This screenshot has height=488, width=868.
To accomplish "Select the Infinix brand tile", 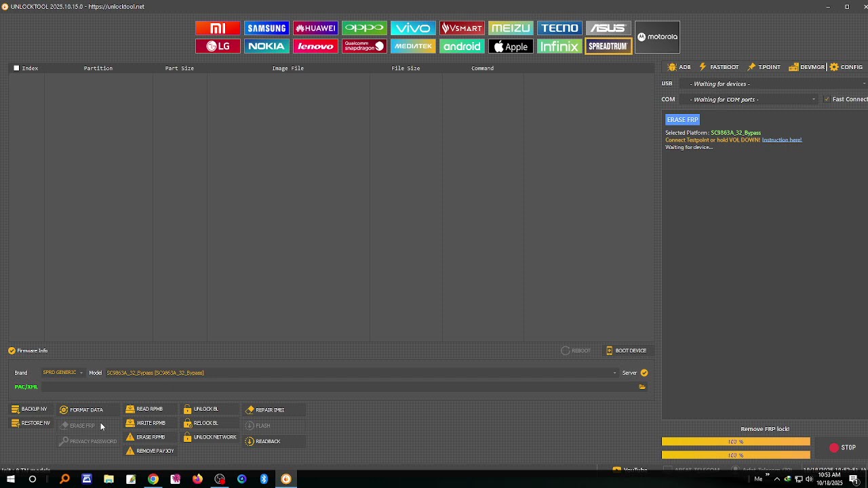I will coord(559,46).
